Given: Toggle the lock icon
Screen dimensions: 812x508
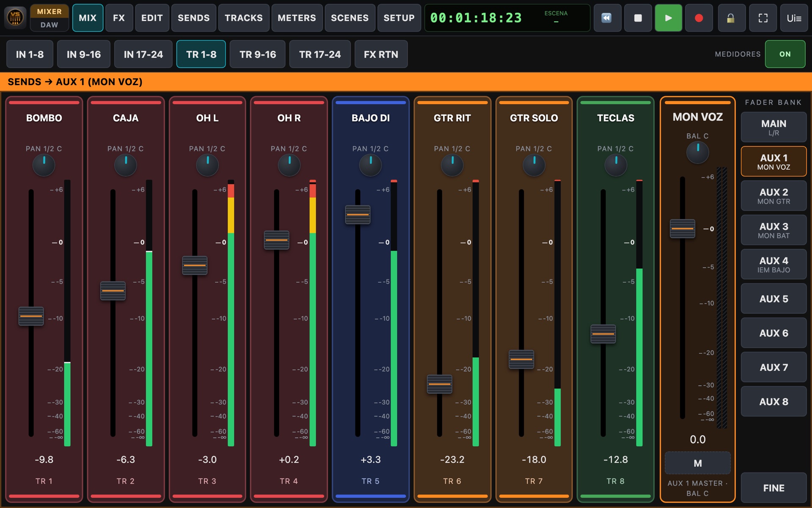Looking at the screenshot, I should tap(731, 18).
